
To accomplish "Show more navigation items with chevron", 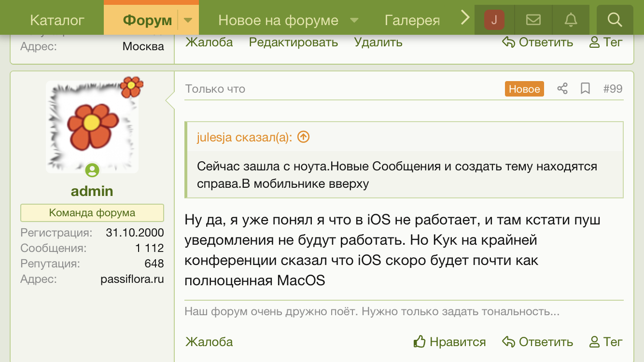I will pos(464,18).
